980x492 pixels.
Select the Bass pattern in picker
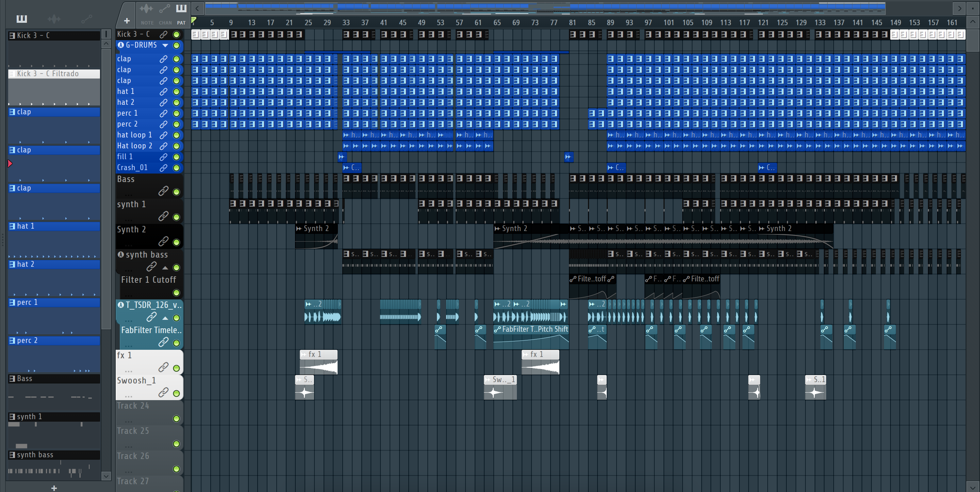click(x=54, y=379)
